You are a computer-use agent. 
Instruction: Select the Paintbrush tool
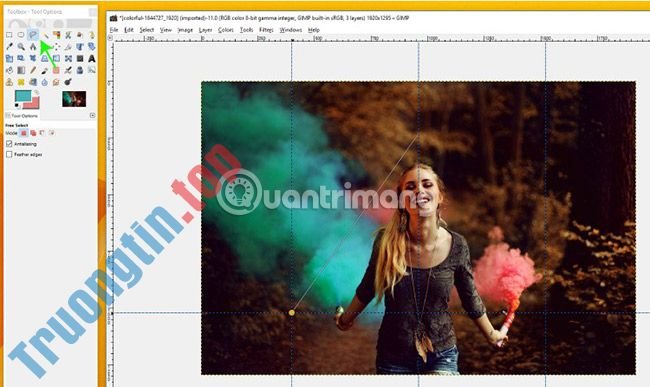point(45,70)
